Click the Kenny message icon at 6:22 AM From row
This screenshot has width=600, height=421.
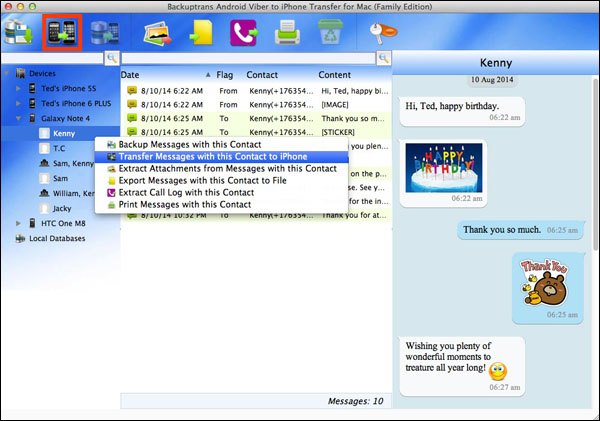click(132, 90)
